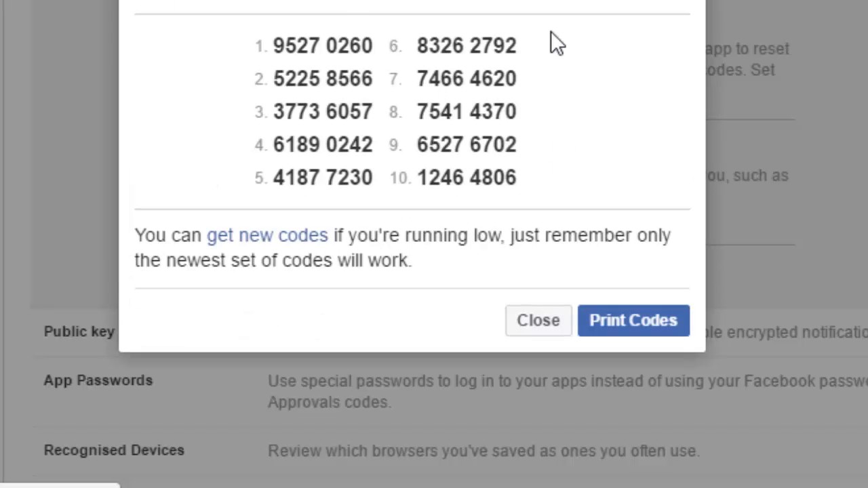Select recovery code 6527 6702

467,144
